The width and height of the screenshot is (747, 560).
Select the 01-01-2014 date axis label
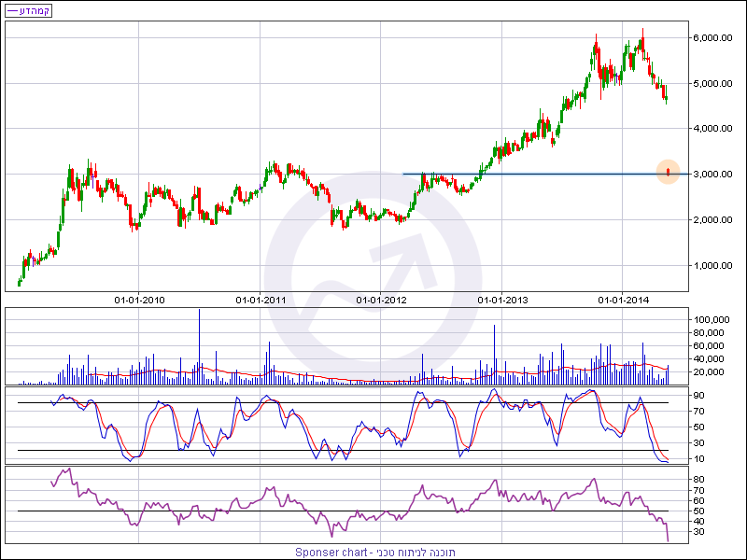click(623, 300)
